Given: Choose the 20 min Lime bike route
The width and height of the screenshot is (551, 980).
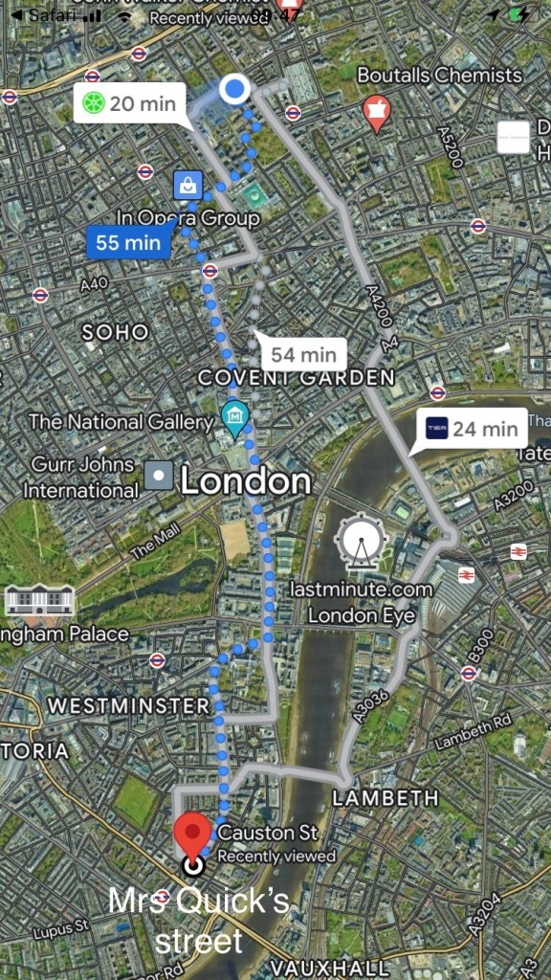Looking at the screenshot, I should (130, 103).
